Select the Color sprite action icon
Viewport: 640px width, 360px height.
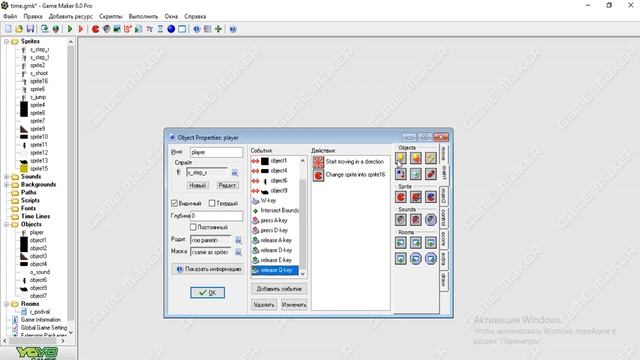431,197
